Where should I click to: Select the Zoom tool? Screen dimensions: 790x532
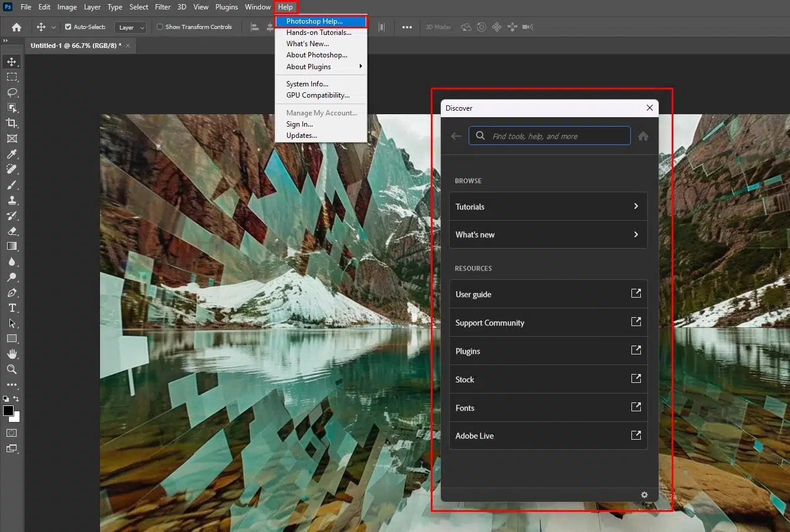point(12,369)
